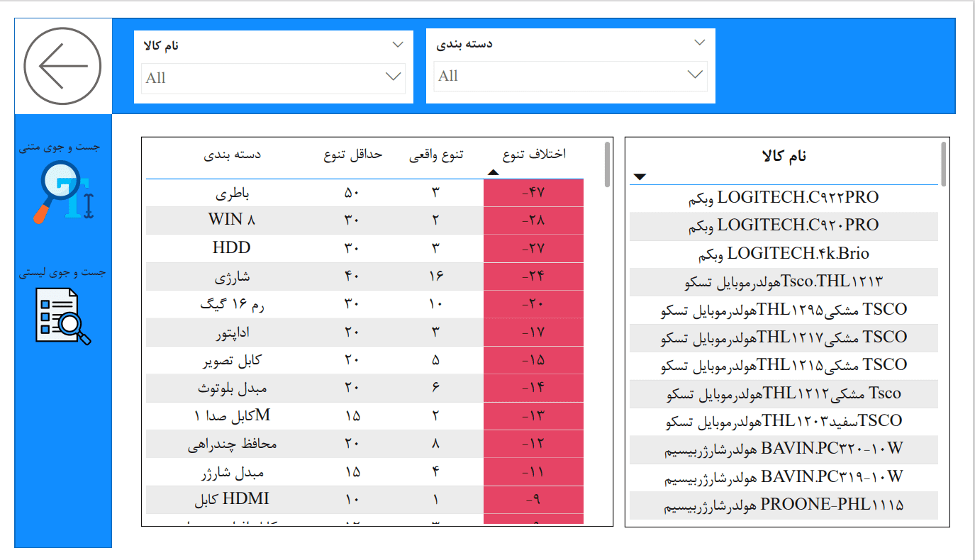
Task: Select LOGITECH.C۹۲۰PRO وبکم product row
Action: 784,225
